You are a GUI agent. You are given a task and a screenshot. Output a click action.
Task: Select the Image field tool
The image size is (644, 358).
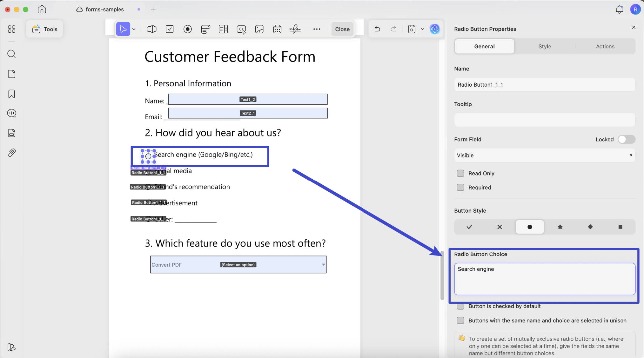click(x=259, y=29)
